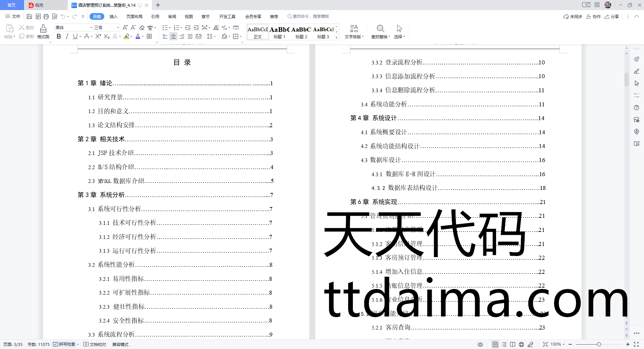The image size is (644, 349).
Task: Click the zoom slider handle in status bar
Action: tap(599, 344)
